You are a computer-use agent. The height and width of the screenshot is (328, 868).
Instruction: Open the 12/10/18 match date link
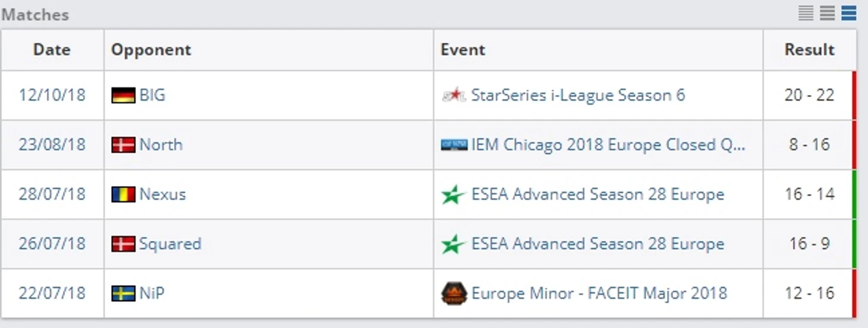point(52,95)
